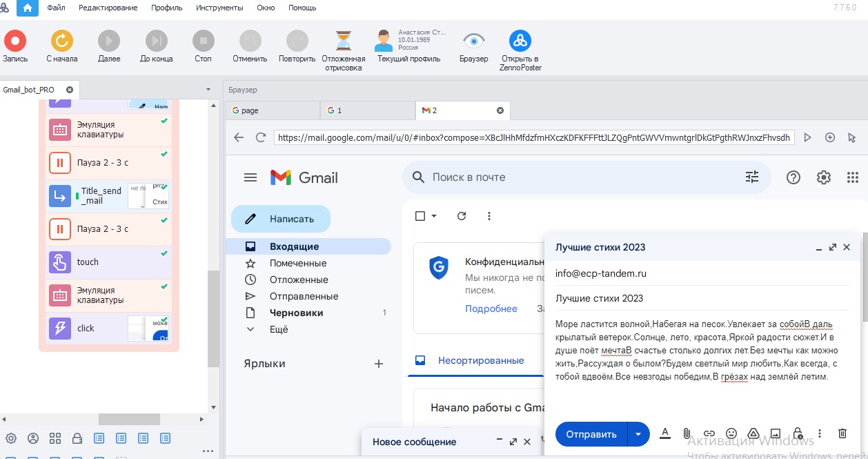The width and height of the screenshot is (868, 459).
Task: Reload the page in embedded browser
Action: (x=261, y=137)
